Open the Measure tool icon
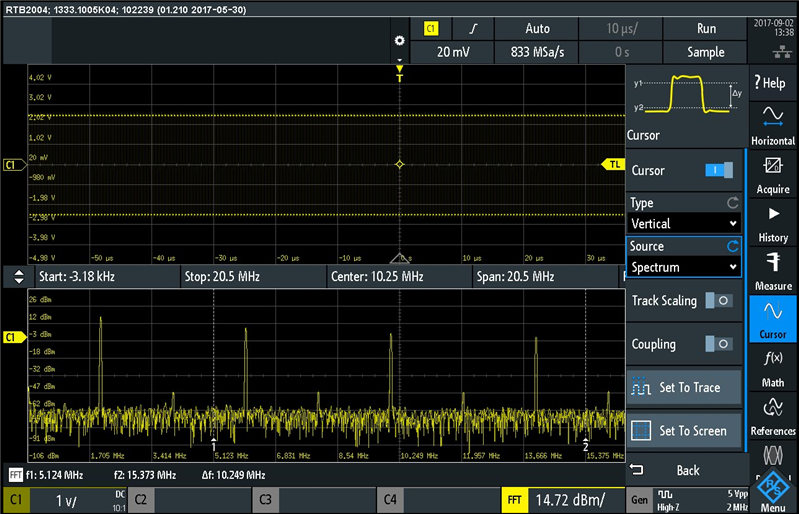This screenshot has height=514, width=799. point(773,270)
